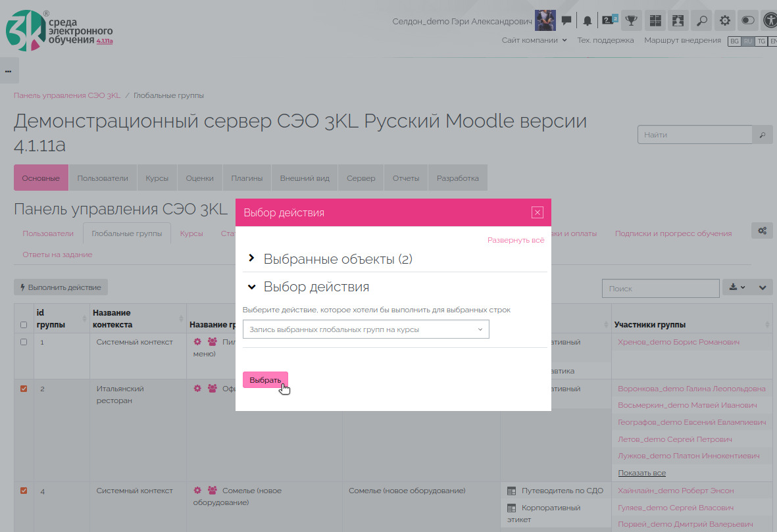Toggle the dark mode switch in header
Screen dimensions: 777x532
coord(748,21)
